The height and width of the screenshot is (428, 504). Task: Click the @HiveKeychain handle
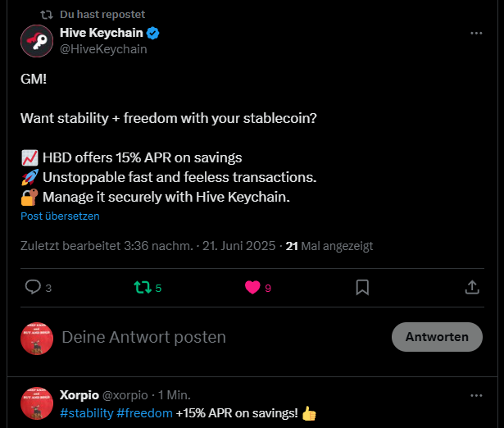click(103, 49)
